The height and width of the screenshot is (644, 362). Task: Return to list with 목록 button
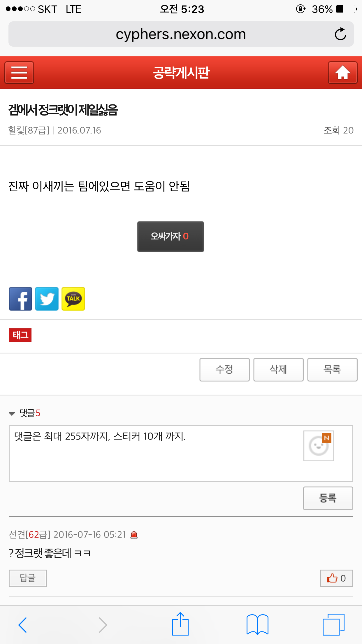click(x=332, y=370)
